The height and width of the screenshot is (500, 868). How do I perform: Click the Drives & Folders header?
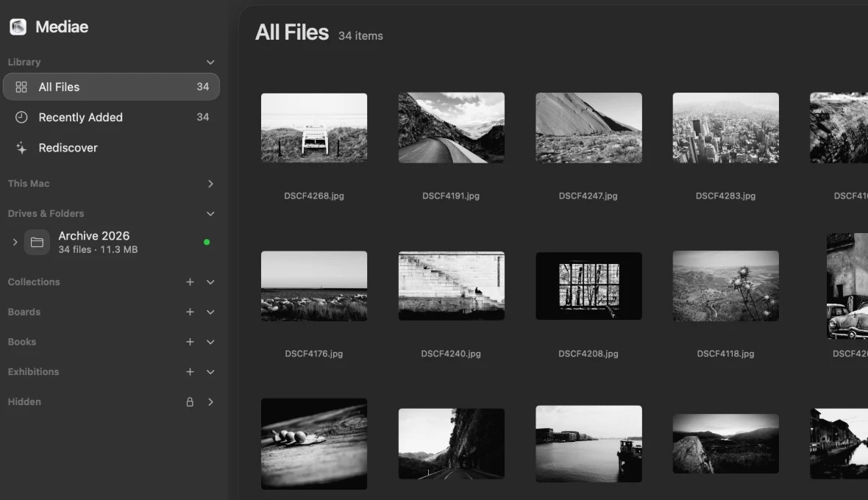tap(46, 213)
